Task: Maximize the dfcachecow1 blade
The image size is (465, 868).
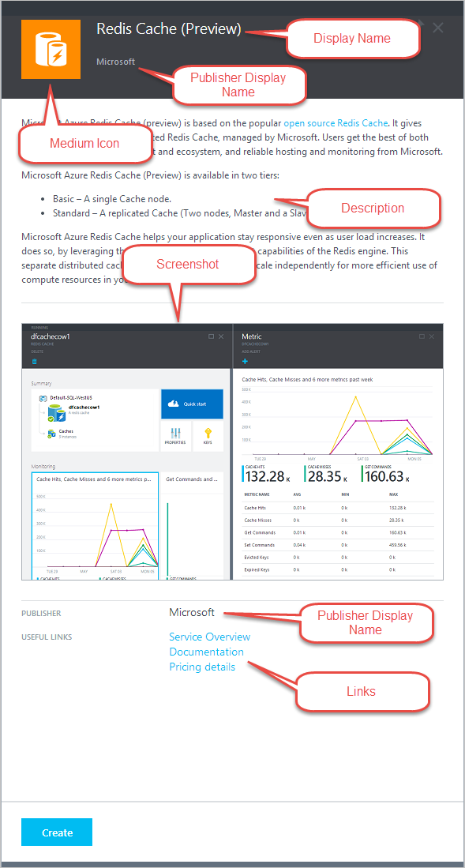Action: [x=211, y=336]
